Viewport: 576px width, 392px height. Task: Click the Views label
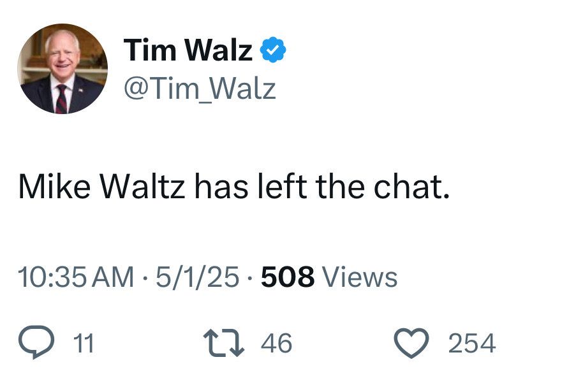(360, 277)
